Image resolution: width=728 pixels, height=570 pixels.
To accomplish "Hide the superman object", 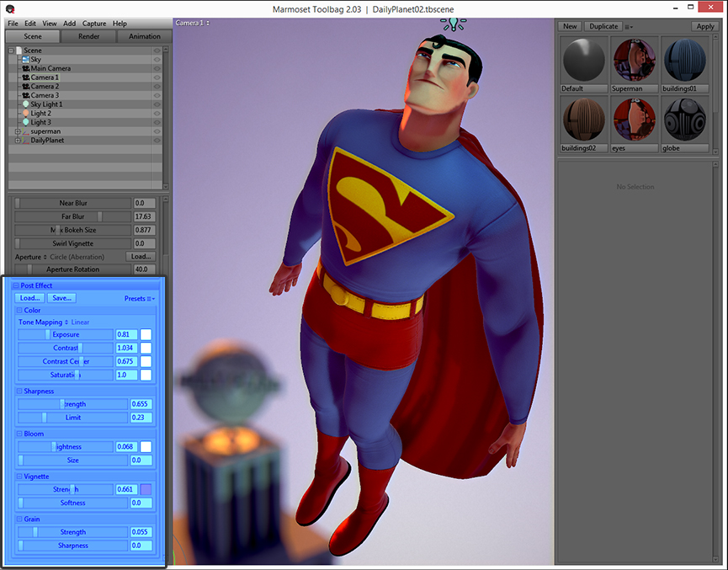I will 157,131.
